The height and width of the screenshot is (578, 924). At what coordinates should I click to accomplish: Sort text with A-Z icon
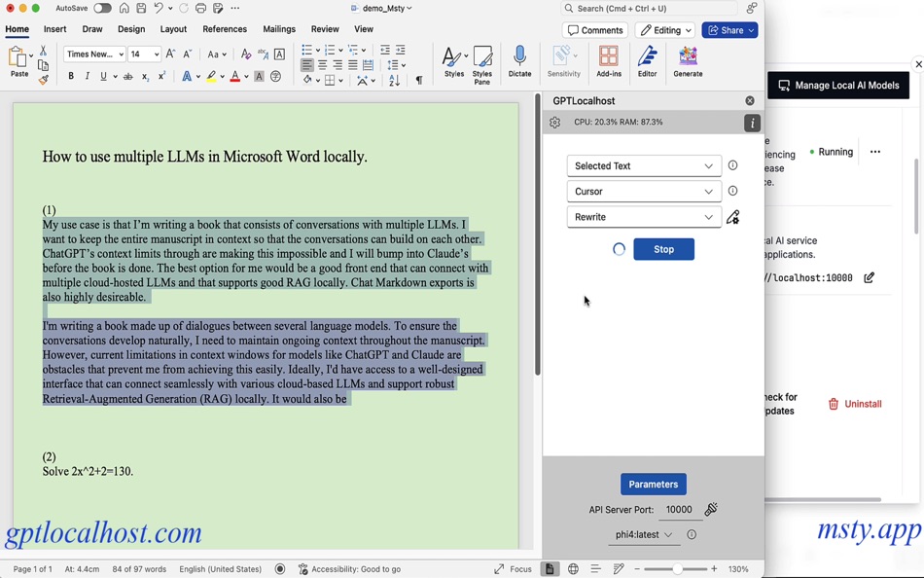pos(394,80)
